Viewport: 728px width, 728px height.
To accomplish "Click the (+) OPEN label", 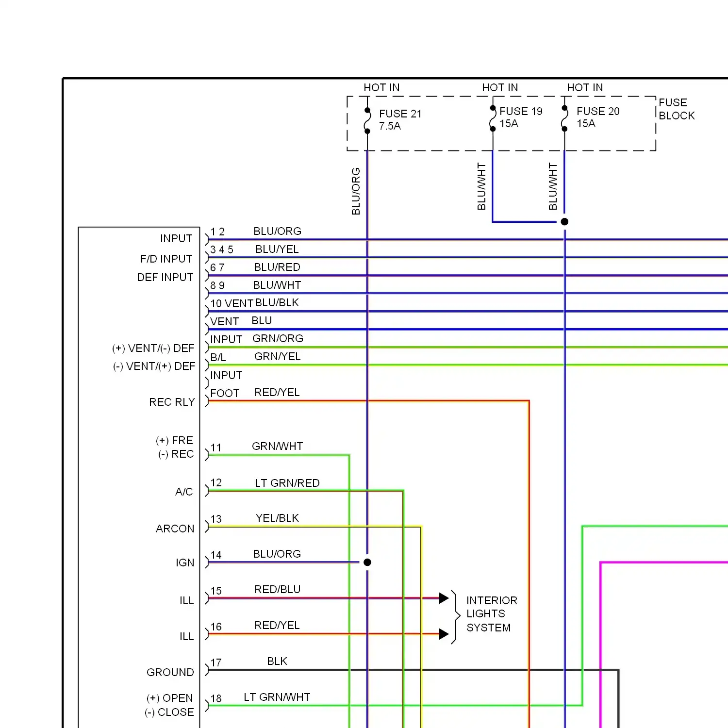I will (x=170, y=698).
